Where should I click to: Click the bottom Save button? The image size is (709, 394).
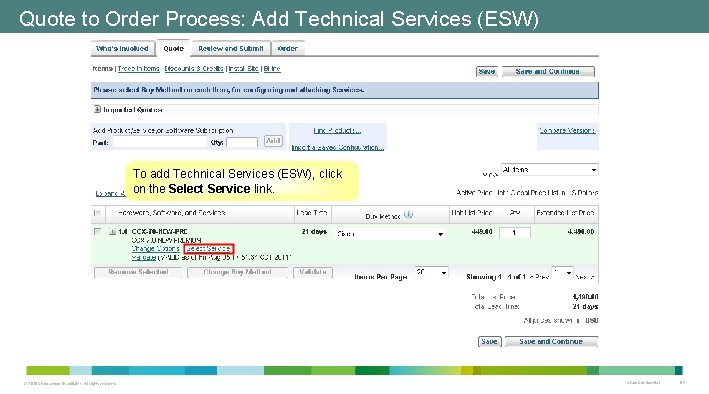tap(489, 342)
